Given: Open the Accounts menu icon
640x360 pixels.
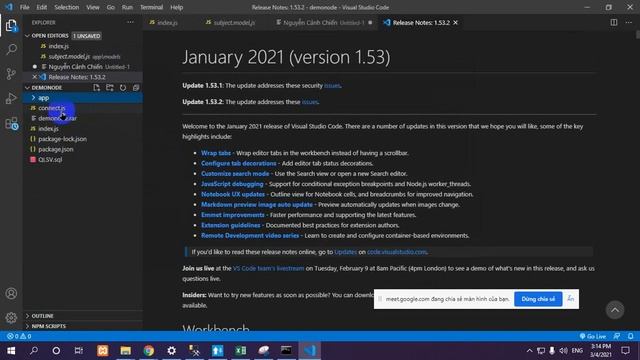Looking at the screenshot, I should pos(11,293).
